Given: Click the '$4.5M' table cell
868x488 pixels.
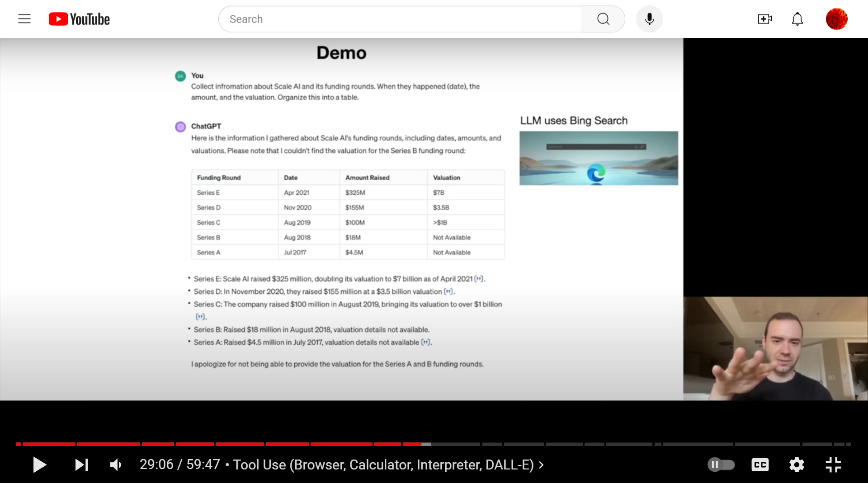Looking at the screenshot, I should pyautogui.click(x=354, y=252).
